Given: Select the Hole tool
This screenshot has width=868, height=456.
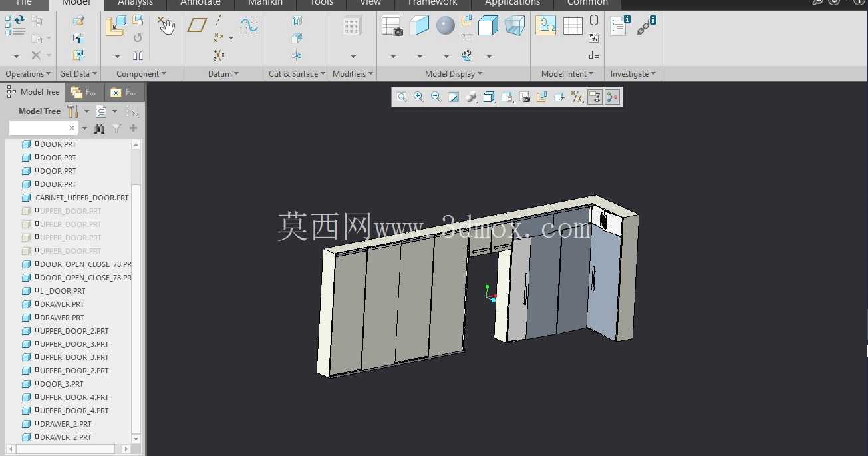Looking at the screenshot, I should click(x=297, y=21).
